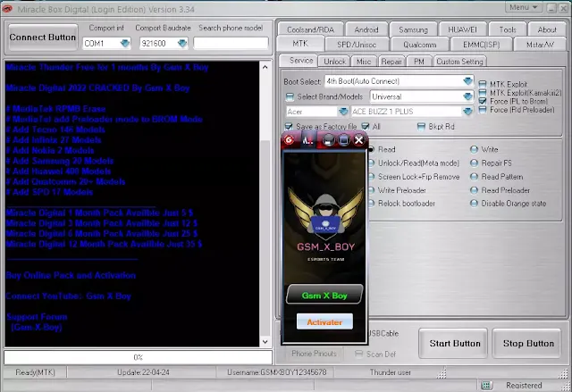Switch to the Coolsand/RDA tab
Screen dimensions: 572x392
[310, 29]
